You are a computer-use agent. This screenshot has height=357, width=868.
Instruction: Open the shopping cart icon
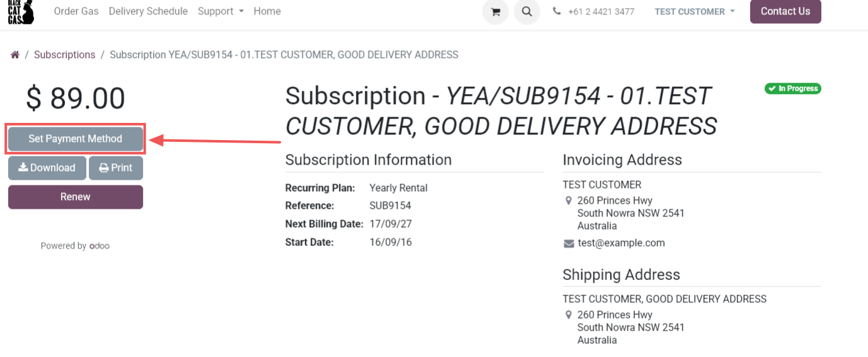(495, 12)
